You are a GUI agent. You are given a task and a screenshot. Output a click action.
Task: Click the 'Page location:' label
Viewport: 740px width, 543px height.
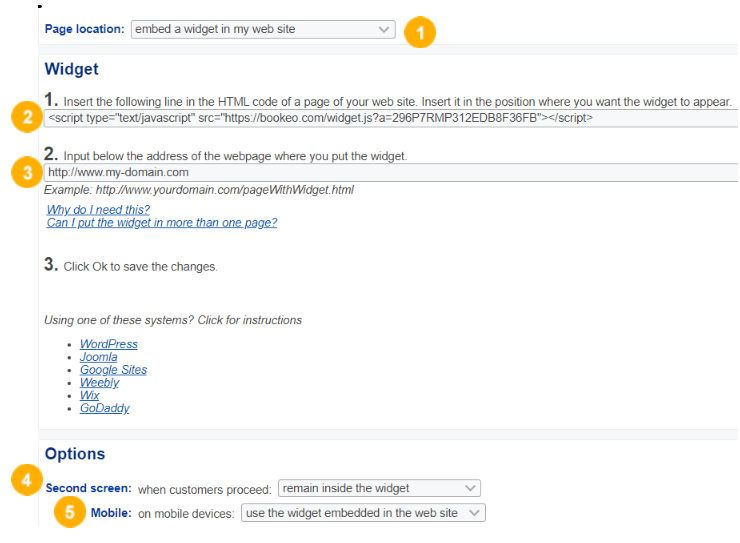pos(84,29)
